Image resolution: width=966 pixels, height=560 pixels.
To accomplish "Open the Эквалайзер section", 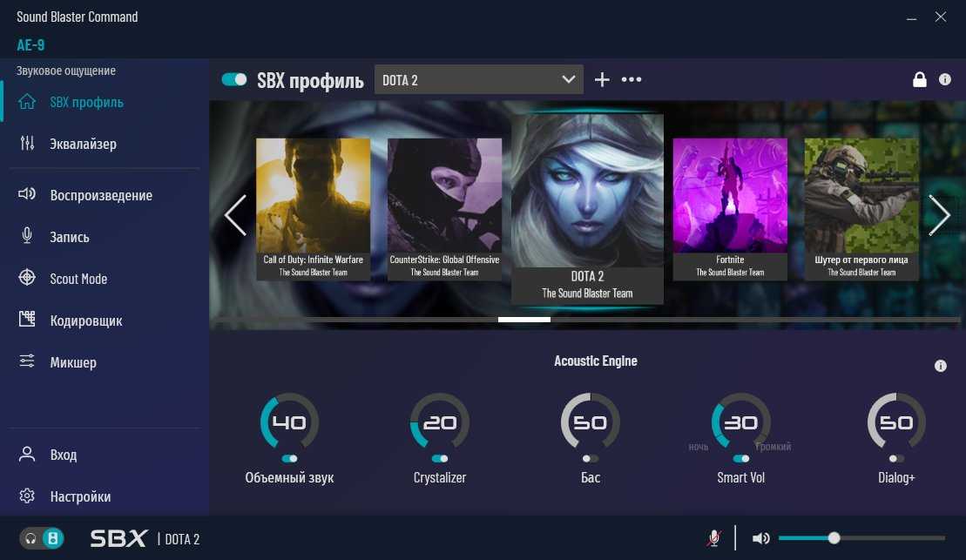I will (x=83, y=144).
